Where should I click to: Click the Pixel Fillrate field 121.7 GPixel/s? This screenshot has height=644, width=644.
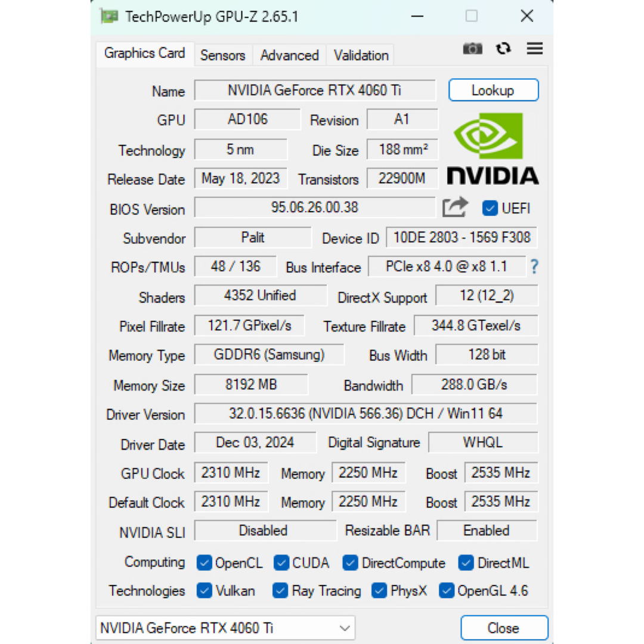pyautogui.click(x=250, y=326)
